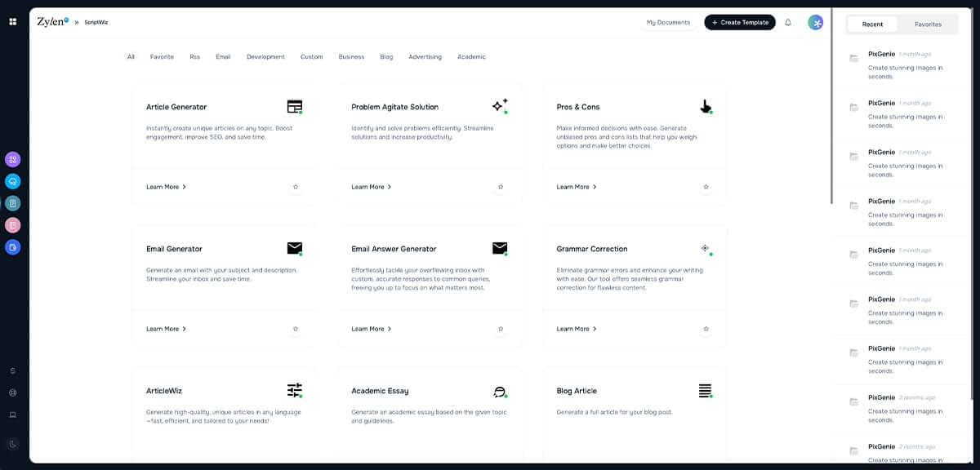Click the Create Template button
Viewport: 980px width, 470px height.
click(740, 22)
